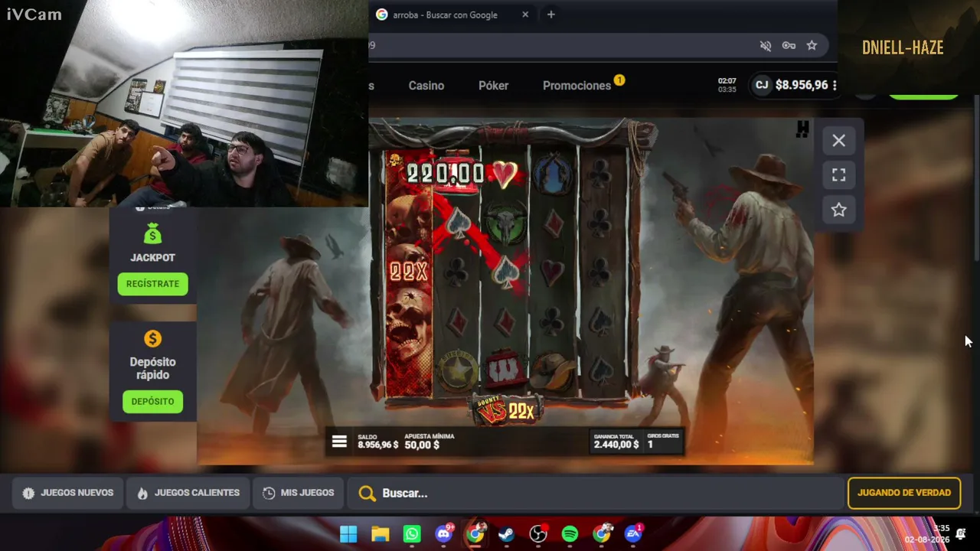The image size is (980, 551).
Task: Open a new browser tab
Action: coord(550,15)
